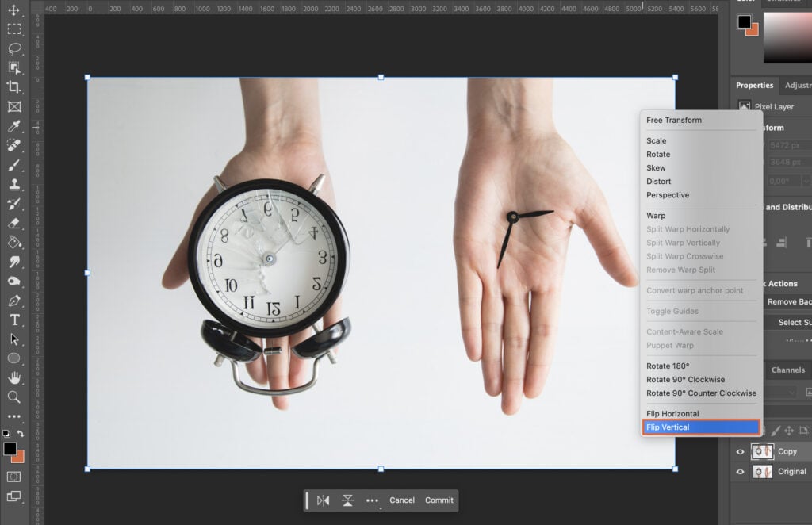Commit the transform
This screenshot has height=525, width=812.
click(x=439, y=500)
